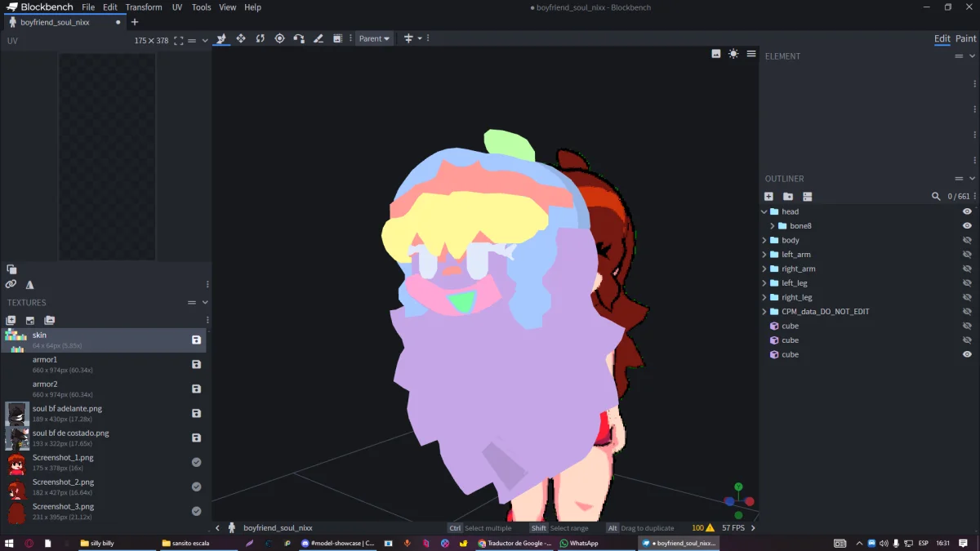Select the Stretch/selection box tool in toolbar
This screenshot has height=551, width=980.
(x=338, y=38)
